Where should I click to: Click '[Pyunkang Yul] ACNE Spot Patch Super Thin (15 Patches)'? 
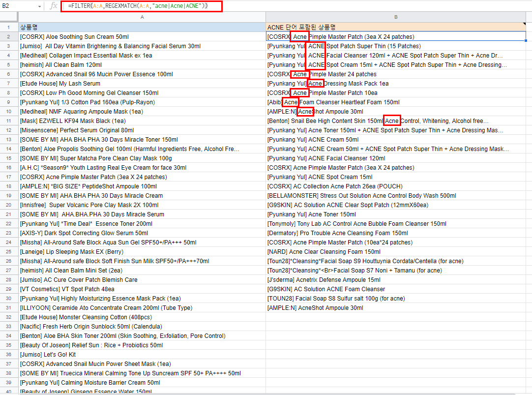click(396, 46)
